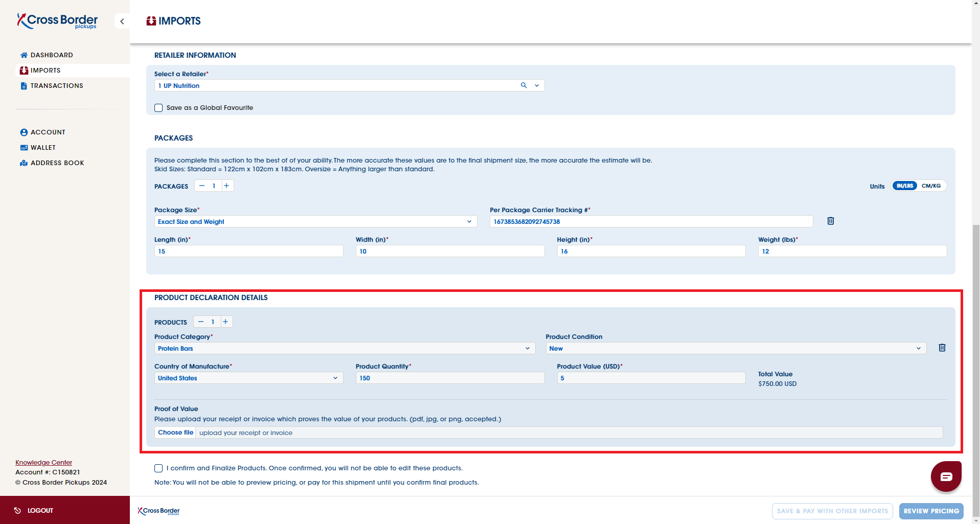This screenshot has height=524, width=980.
Task: Click the Width (in) field
Action: click(450, 251)
